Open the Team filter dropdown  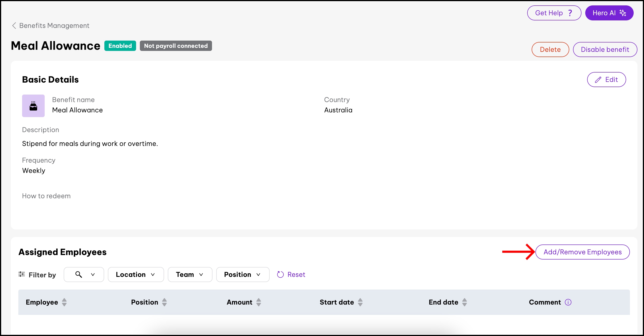click(x=190, y=275)
